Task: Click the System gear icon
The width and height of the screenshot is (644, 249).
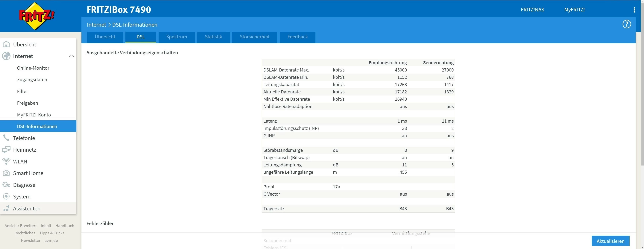Action: click(6, 197)
